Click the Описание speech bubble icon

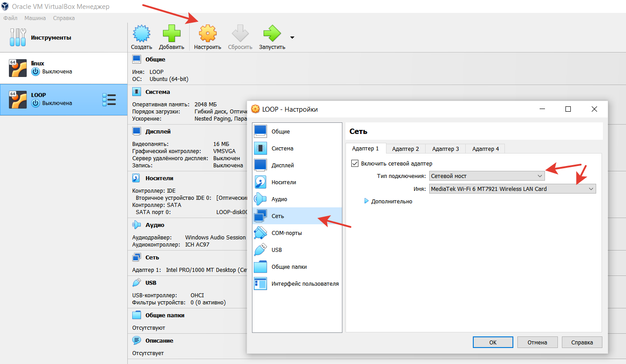tap(137, 340)
